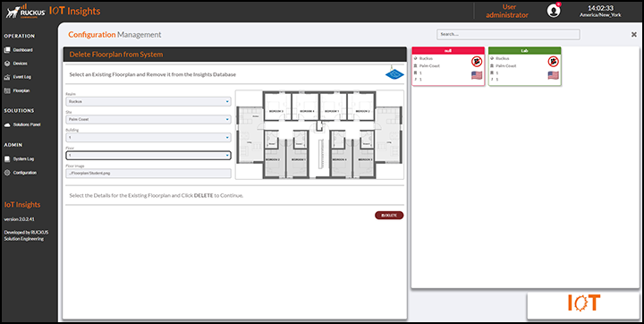Open the Solutions Panel
644x324 pixels.
coord(27,124)
